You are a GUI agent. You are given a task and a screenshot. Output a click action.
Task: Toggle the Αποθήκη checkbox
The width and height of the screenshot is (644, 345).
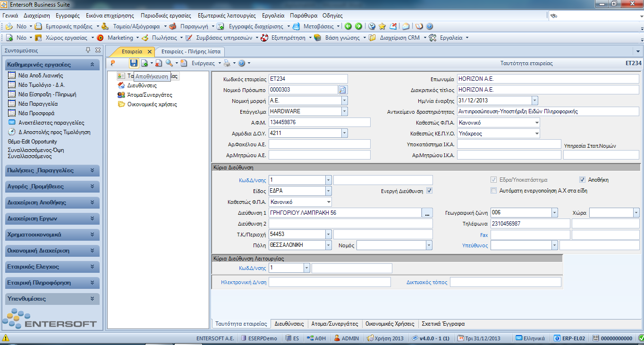tap(583, 180)
